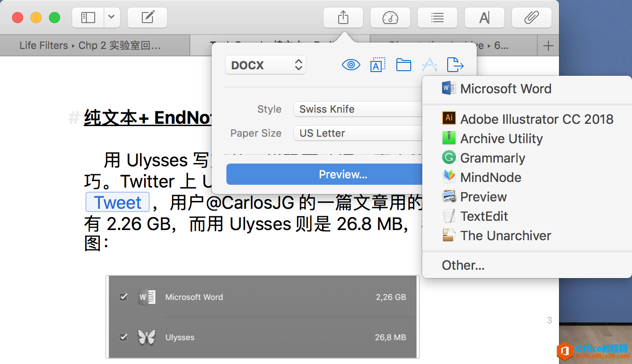Choose Grammarly from the app menu

point(527,158)
